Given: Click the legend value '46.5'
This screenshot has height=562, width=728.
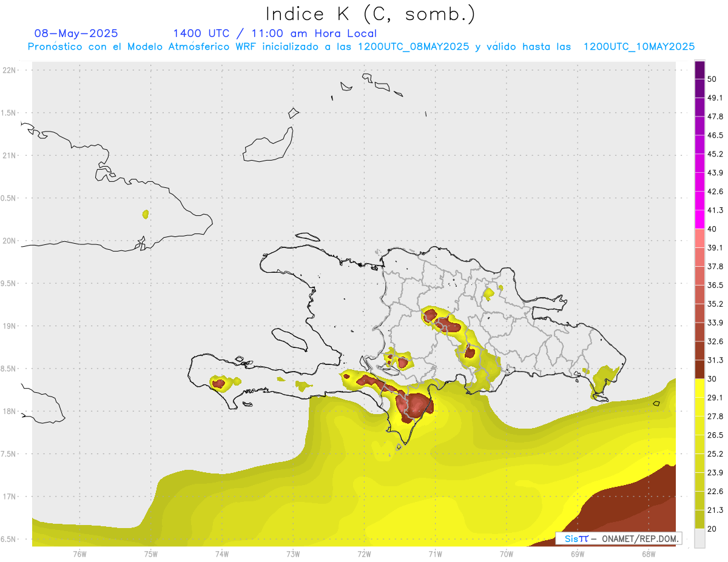Looking at the screenshot, I should click(715, 136).
